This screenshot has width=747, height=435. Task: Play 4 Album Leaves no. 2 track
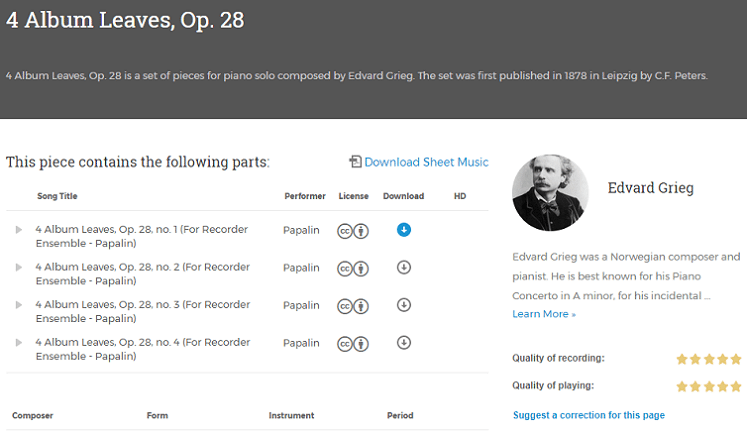pyautogui.click(x=19, y=267)
